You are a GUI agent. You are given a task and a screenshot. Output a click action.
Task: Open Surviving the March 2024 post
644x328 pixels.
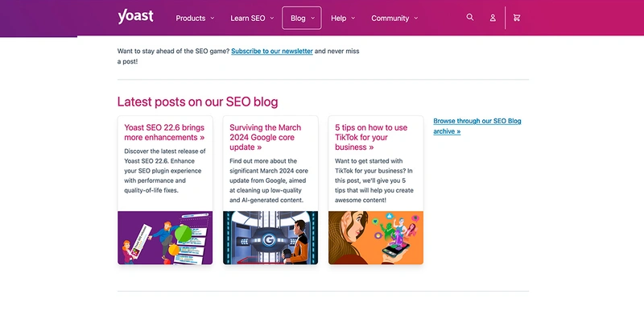click(265, 137)
